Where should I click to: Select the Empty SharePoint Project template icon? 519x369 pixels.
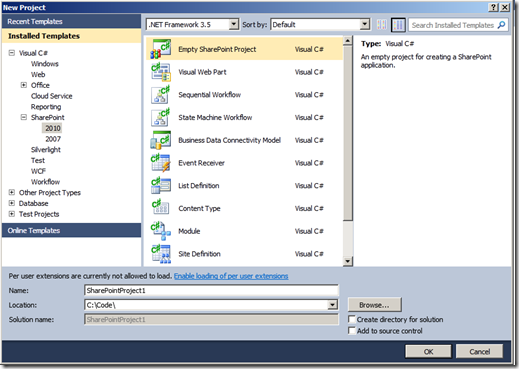[x=160, y=49]
